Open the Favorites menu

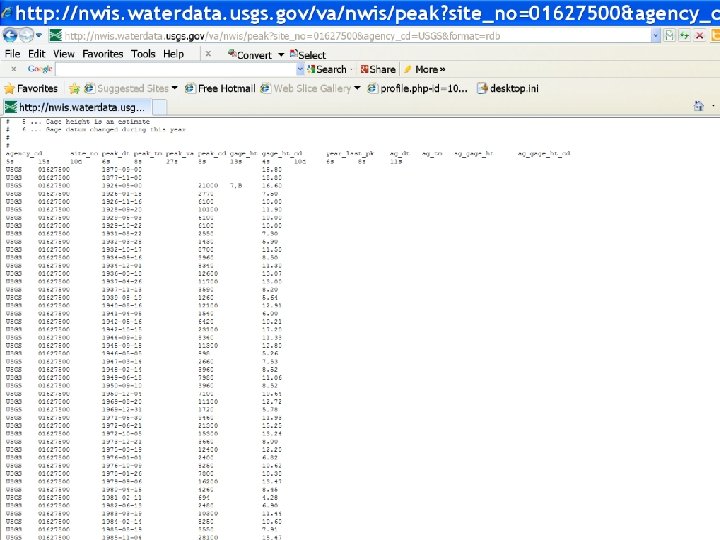pos(103,54)
